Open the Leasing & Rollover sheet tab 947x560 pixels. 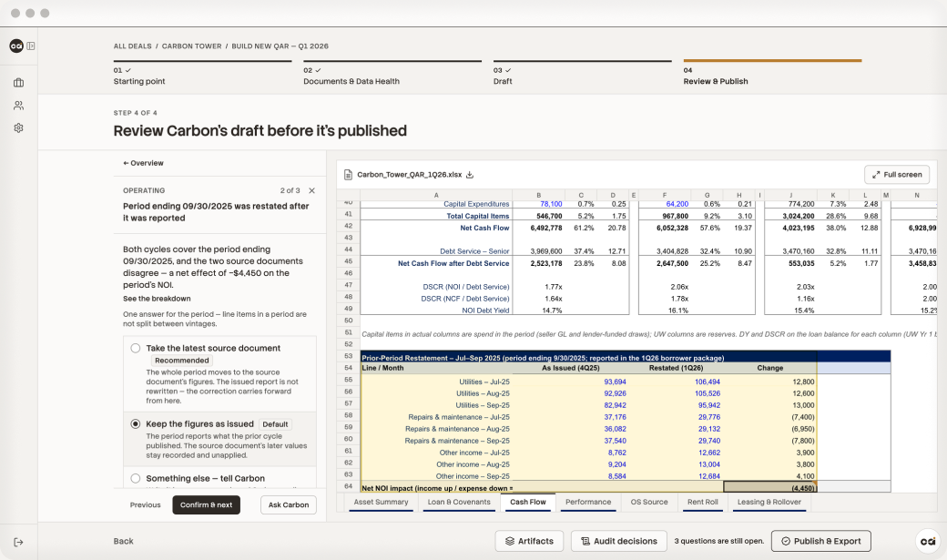769,502
